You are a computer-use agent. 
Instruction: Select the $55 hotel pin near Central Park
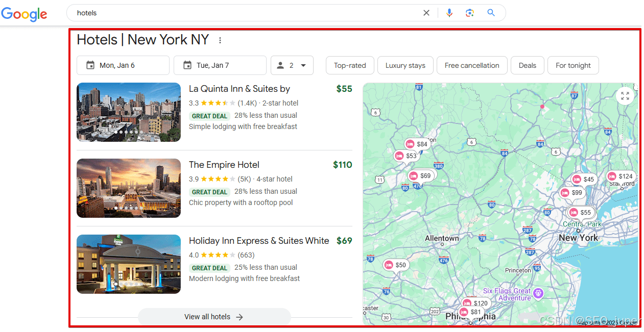(x=581, y=213)
